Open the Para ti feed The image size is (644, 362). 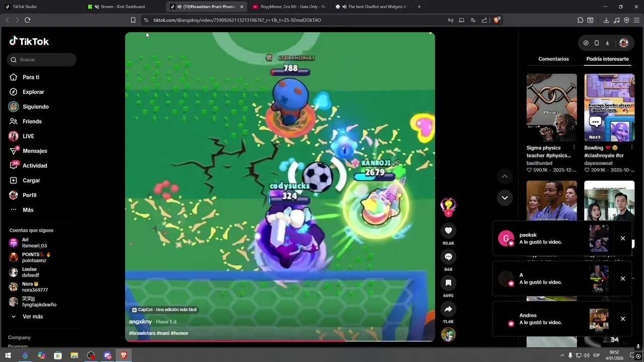[25, 77]
